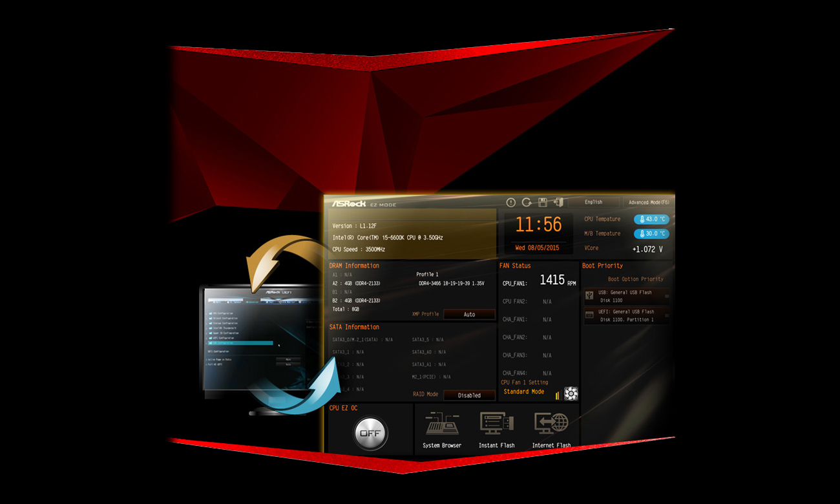
Task: Click the Total : 8GB memory line
Action: coord(346,310)
